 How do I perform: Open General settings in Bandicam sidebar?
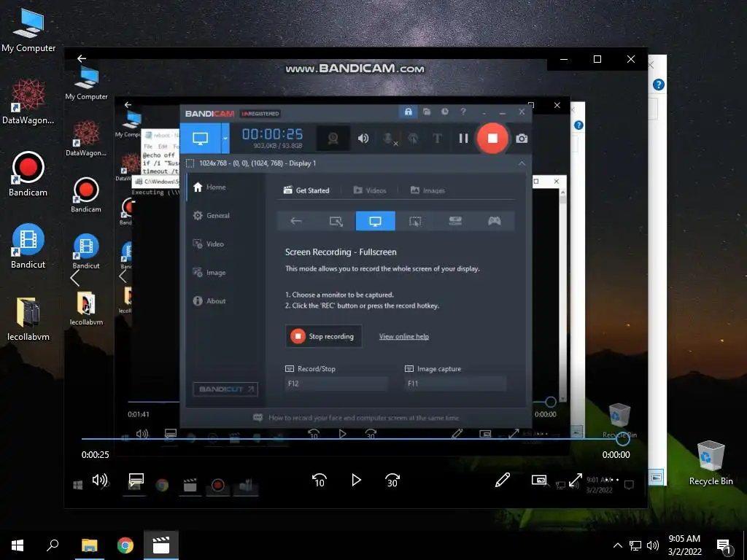click(x=211, y=216)
